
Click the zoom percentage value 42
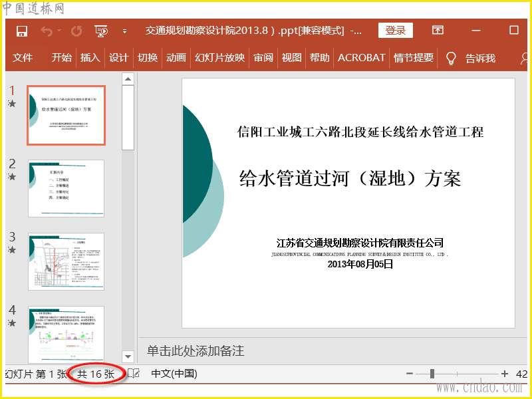tap(521, 374)
